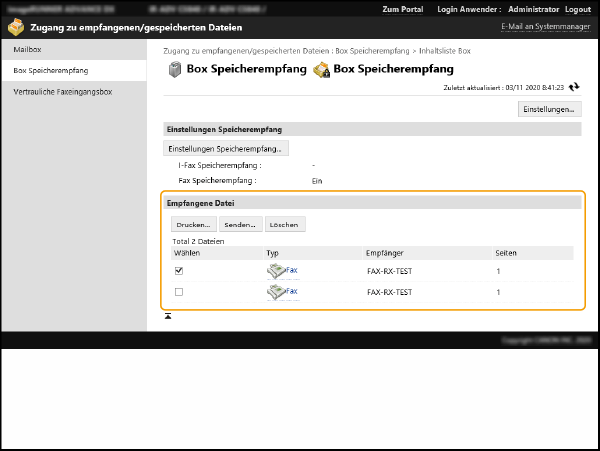Image resolution: width=600 pixels, height=451 pixels.
Task: Open E-Mail an Systemmanager link
Action: [543, 27]
